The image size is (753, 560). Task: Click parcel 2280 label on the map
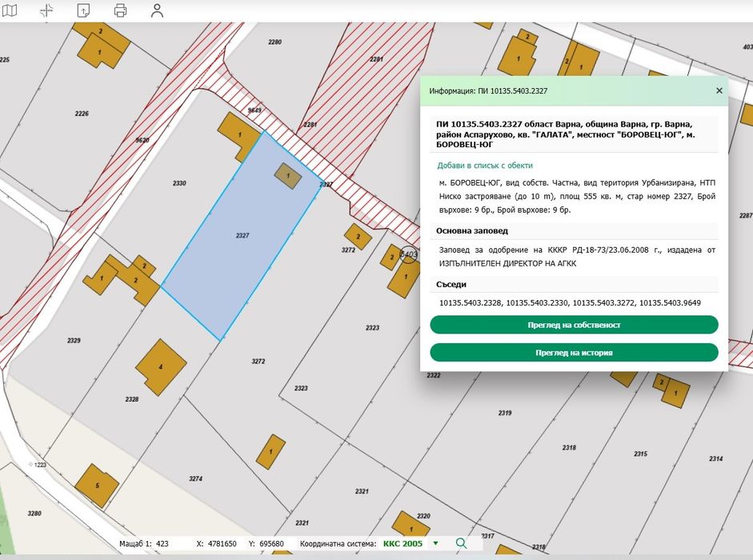(x=274, y=42)
